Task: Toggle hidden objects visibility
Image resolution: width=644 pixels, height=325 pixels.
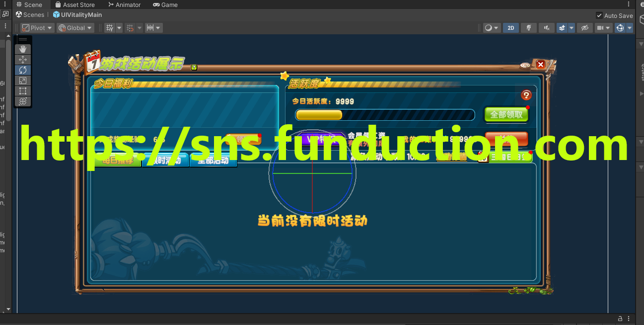Action: click(585, 28)
